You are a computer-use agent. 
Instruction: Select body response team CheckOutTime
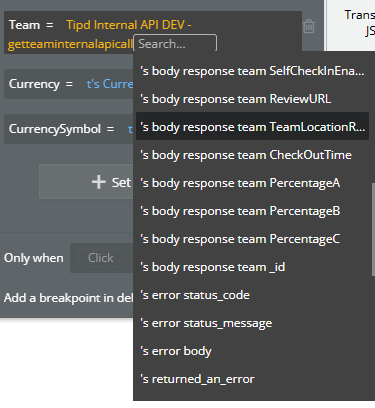coord(252,155)
